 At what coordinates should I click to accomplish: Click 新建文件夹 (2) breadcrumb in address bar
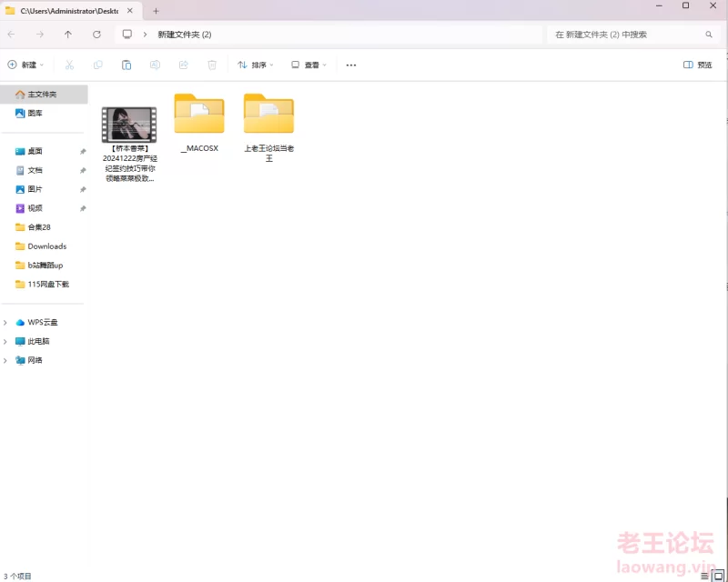(x=185, y=35)
